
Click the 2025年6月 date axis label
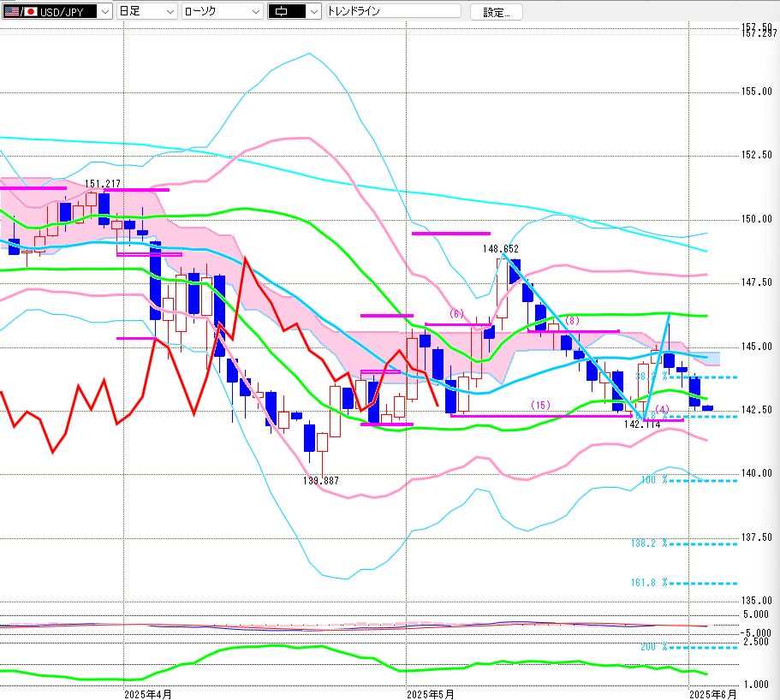712,694
